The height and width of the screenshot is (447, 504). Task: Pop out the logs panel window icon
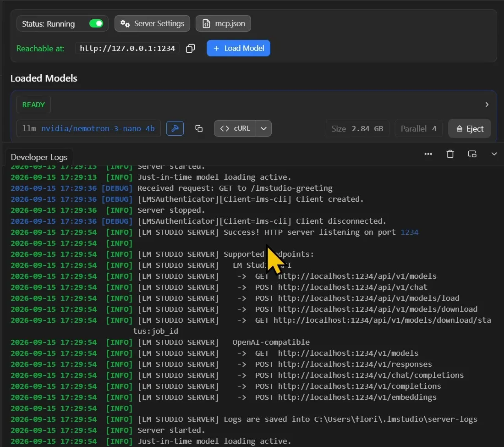(x=472, y=154)
